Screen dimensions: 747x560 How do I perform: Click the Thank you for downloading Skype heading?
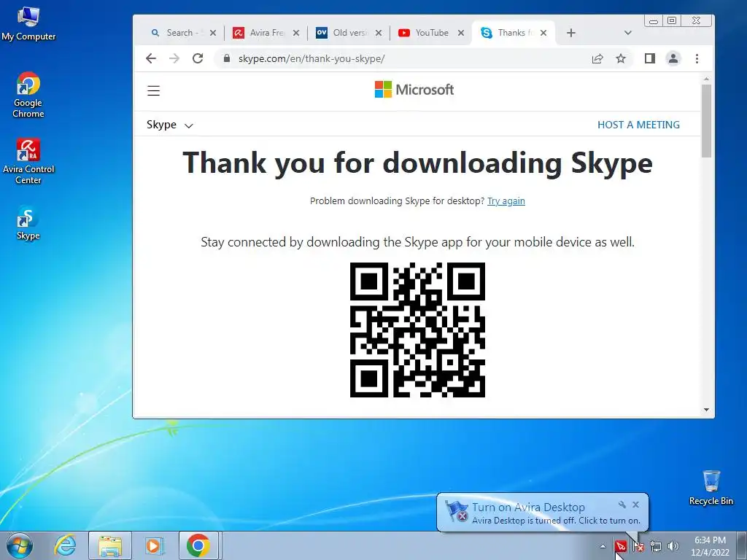[x=417, y=163]
